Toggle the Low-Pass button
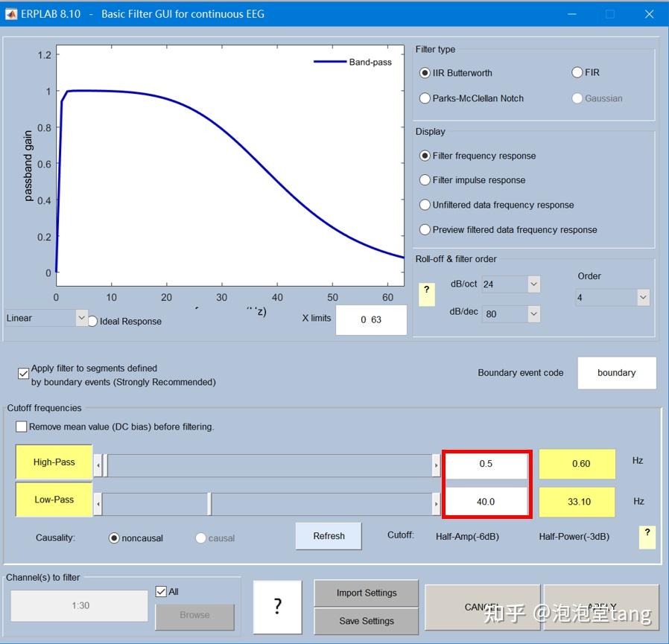This screenshot has width=669, height=644. [x=54, y=500]
